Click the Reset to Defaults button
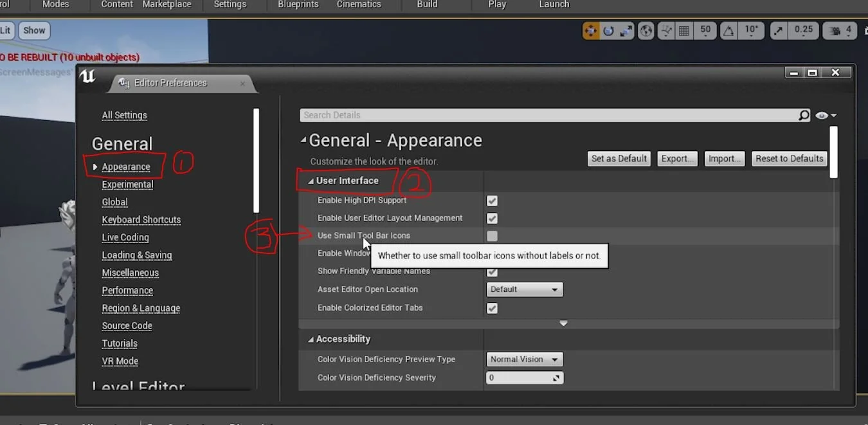The image size is (868, 425). pyautogui.click(x=789, y=158)
